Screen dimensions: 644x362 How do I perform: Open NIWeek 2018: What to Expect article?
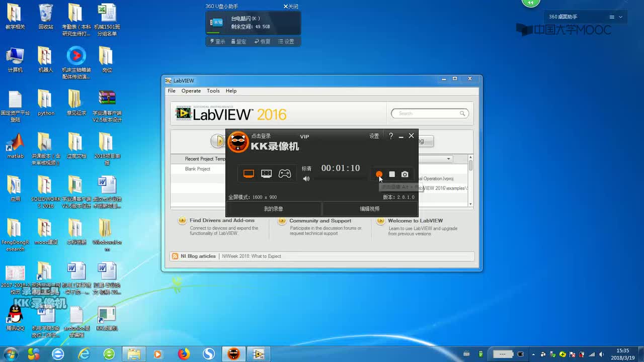(x=252, y=256)
